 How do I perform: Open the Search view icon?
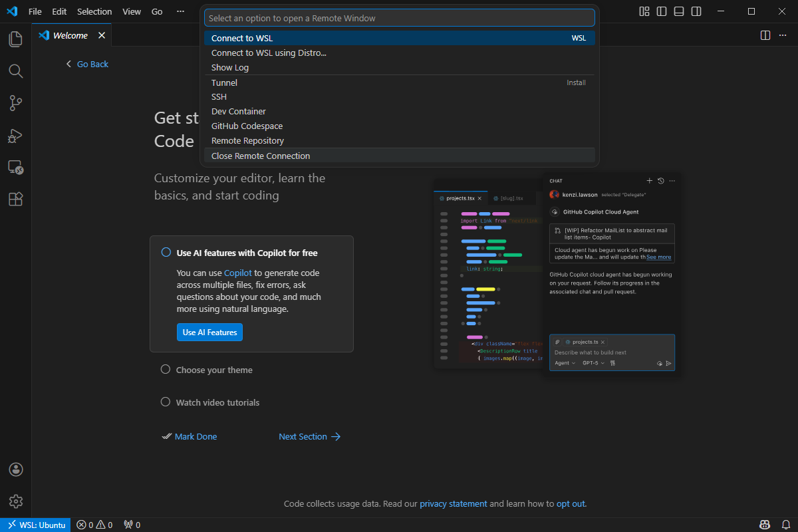(15, 71)
